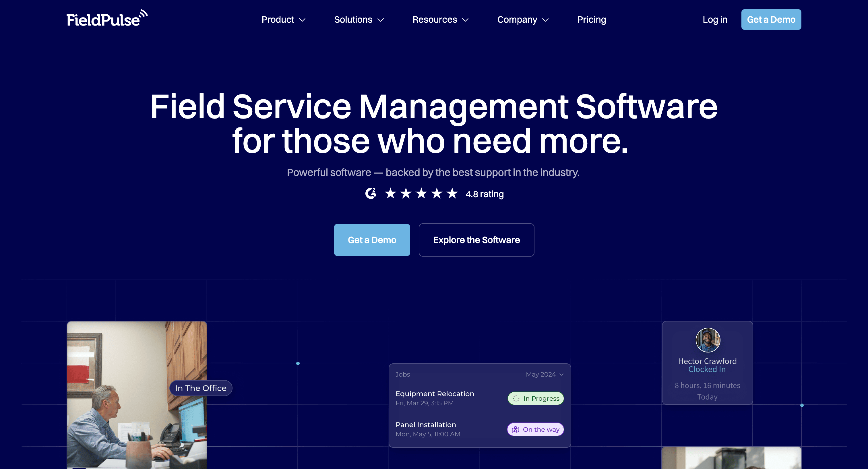Click the fifth rating star
868x469 pixels.
click(452, 193)
